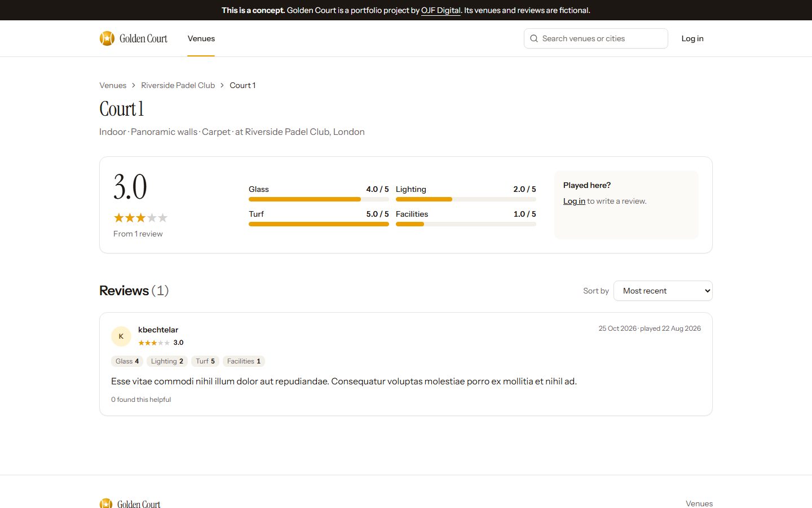The image size is (812, 508).
Task: Click the Turf '5.0 / 5' score
Action: tap(377, 214)
